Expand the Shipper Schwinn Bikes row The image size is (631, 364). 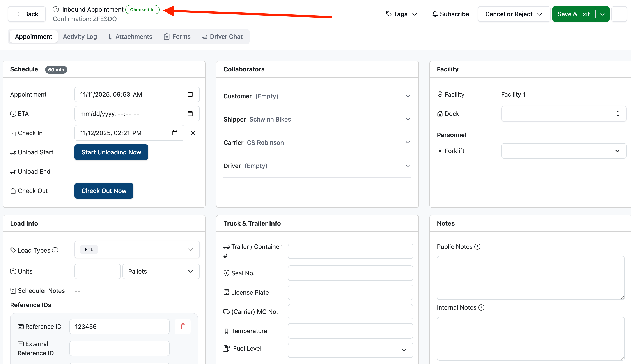tap(317, 120)
